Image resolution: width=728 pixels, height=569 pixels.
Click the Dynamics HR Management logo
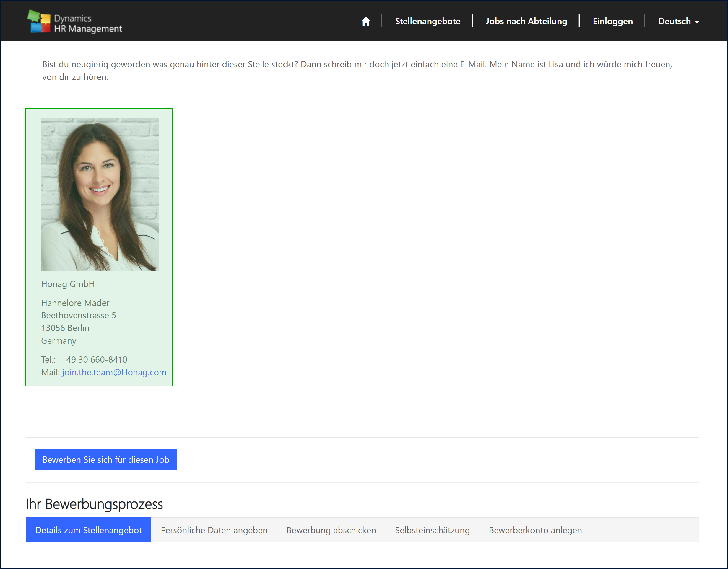pyautogui.click(x=75, y=22)
